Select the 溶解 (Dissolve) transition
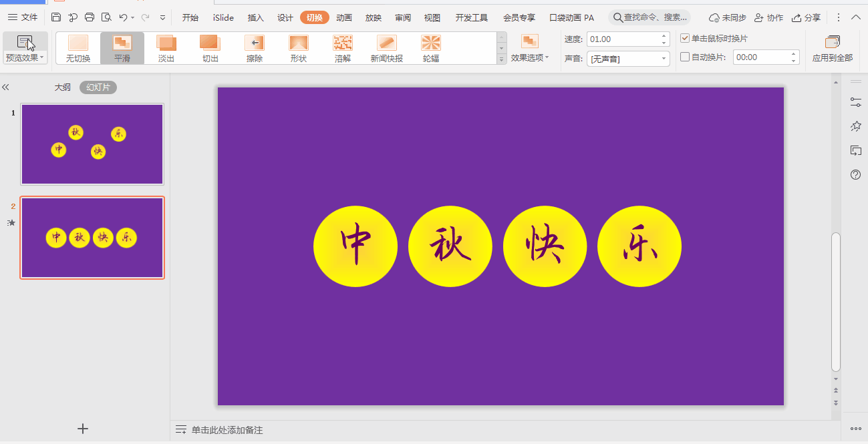This screenshot has height=444, width=868. 342,48
